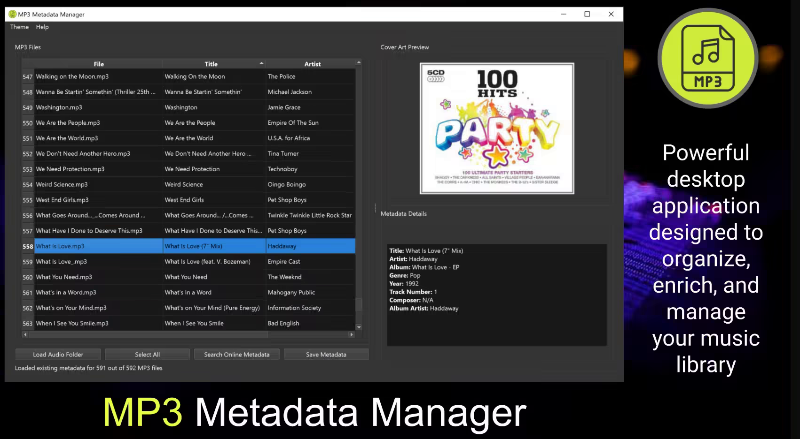Select row number 563 header
The width and height of the screenshot is (800, 439).
[27, 323]
